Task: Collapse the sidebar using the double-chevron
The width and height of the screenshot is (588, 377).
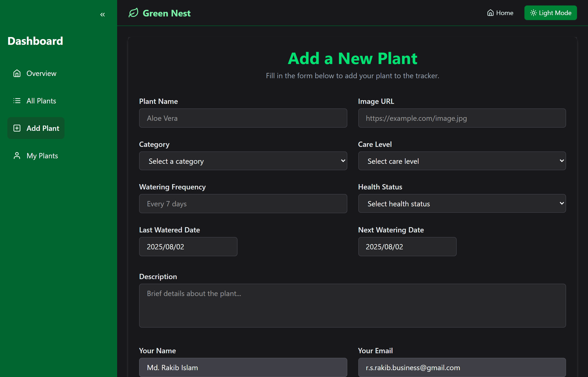Action: [x=103, y=14]
